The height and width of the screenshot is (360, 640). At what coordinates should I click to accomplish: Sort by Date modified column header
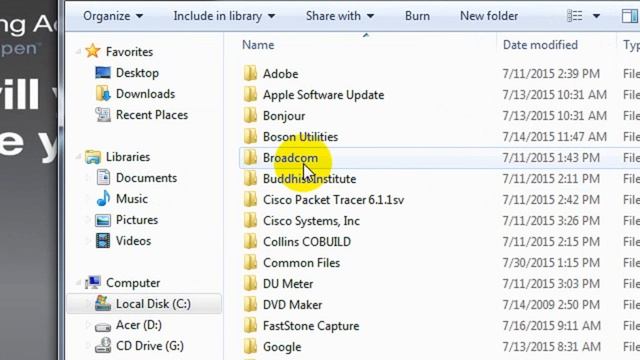(x=540, y=45)
